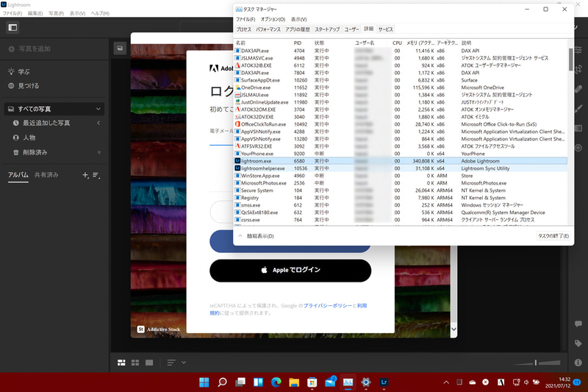The height and width of the screenshot is (392, 588).
Task: Switch to the スタートアップ tab
Action: 327,29
